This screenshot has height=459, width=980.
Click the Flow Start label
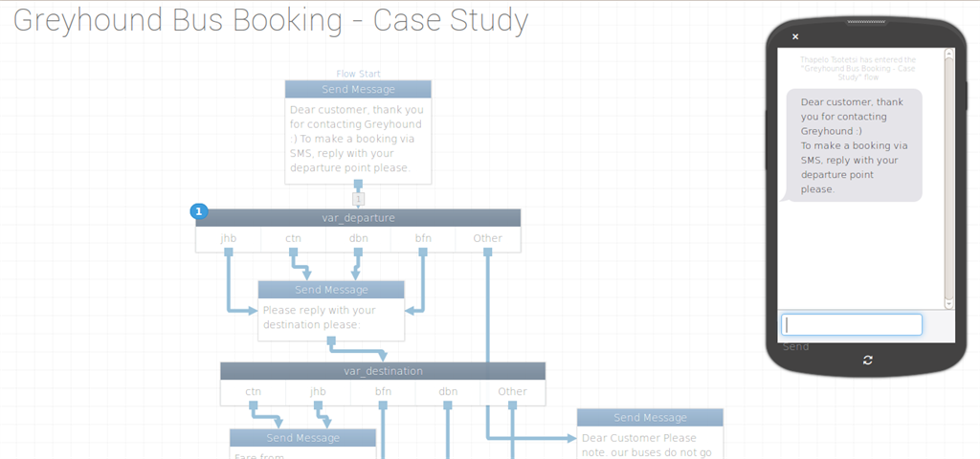(358, 74)
